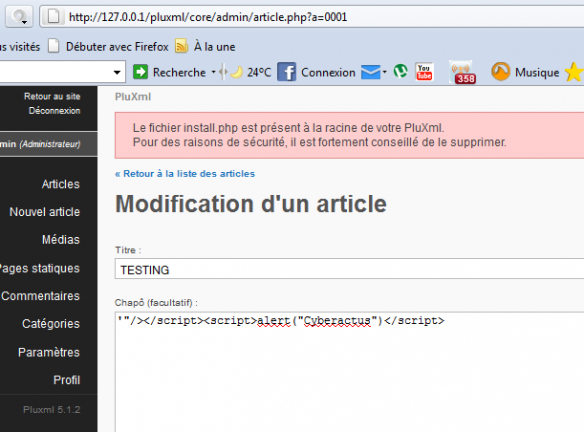Click the yellow star toolbar icon

(x=574, y=72)
